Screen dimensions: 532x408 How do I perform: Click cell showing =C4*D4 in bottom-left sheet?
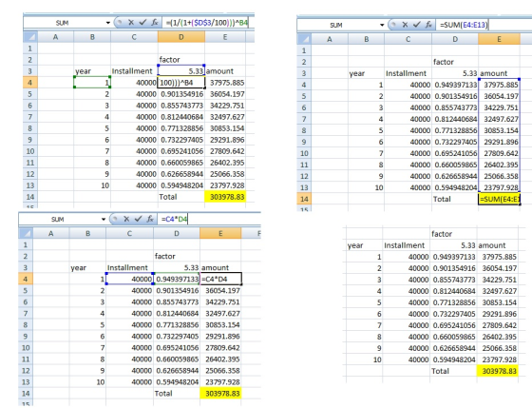pyautogui.click(x=220, y=279)
